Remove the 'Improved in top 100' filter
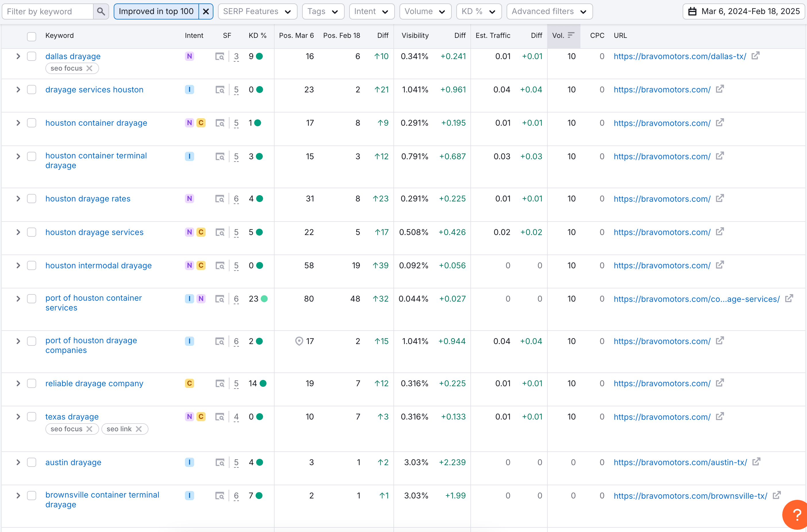Image resolution: width=807 pixels, height=532 pixels. click(x=206, y=11)
